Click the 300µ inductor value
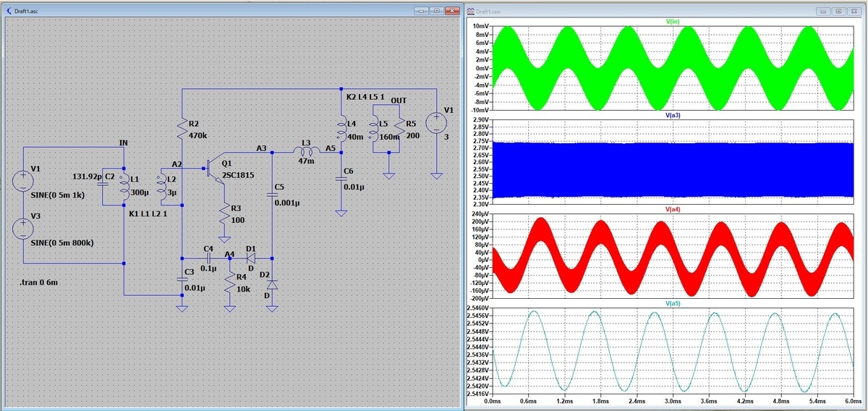Screen dimensions: 868x411 (138, 193)
